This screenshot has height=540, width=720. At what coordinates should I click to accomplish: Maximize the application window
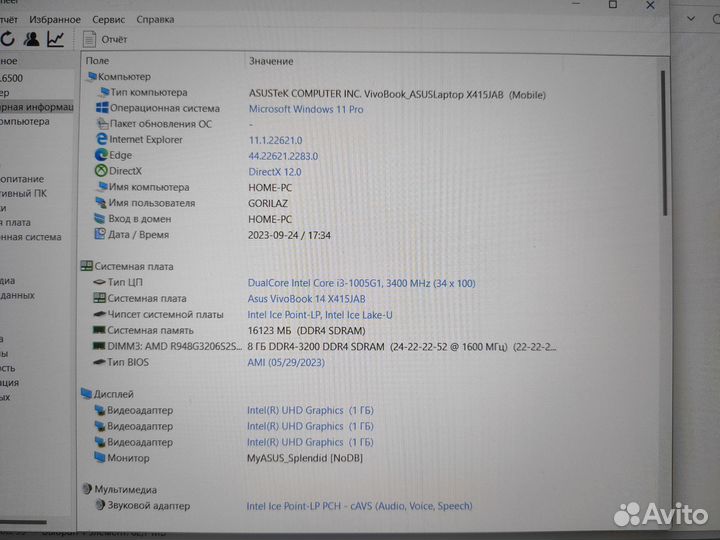pyautogui.click(x=613, y=5)
